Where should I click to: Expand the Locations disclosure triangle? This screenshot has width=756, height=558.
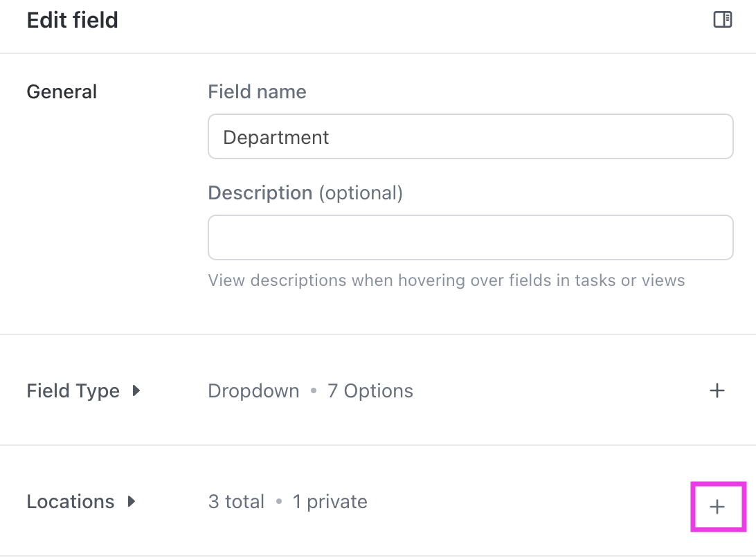click(132, 502)
